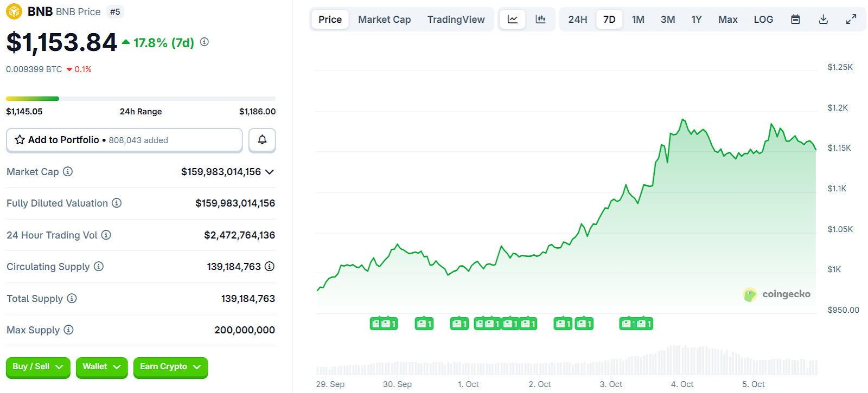Toggle LOG scale on chart

point(763,20)
